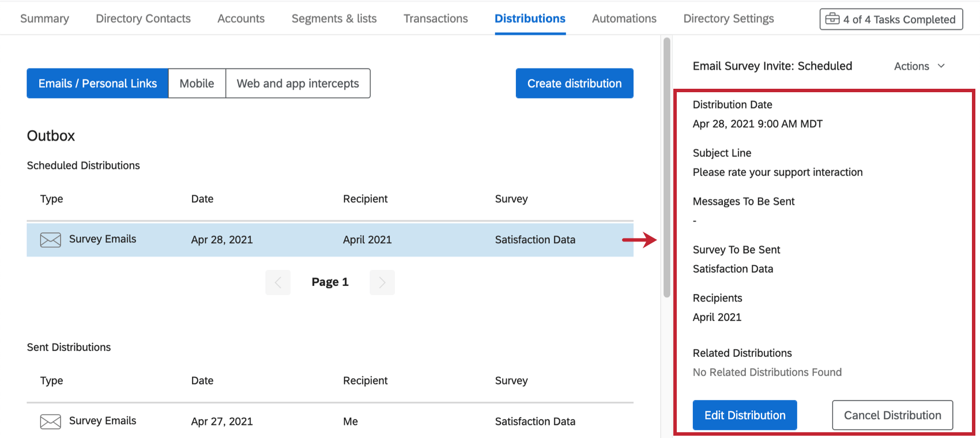Click envelope icon in scheduled Survey Emails row

[50, 240]
